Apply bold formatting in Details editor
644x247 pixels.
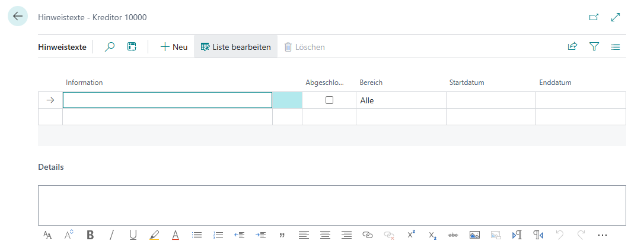tap(90, 235)
